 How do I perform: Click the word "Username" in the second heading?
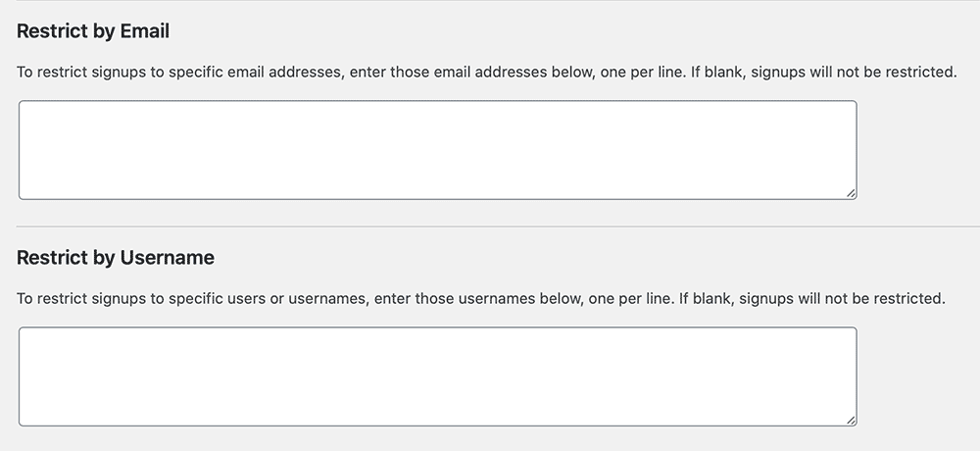click(167, 258)
